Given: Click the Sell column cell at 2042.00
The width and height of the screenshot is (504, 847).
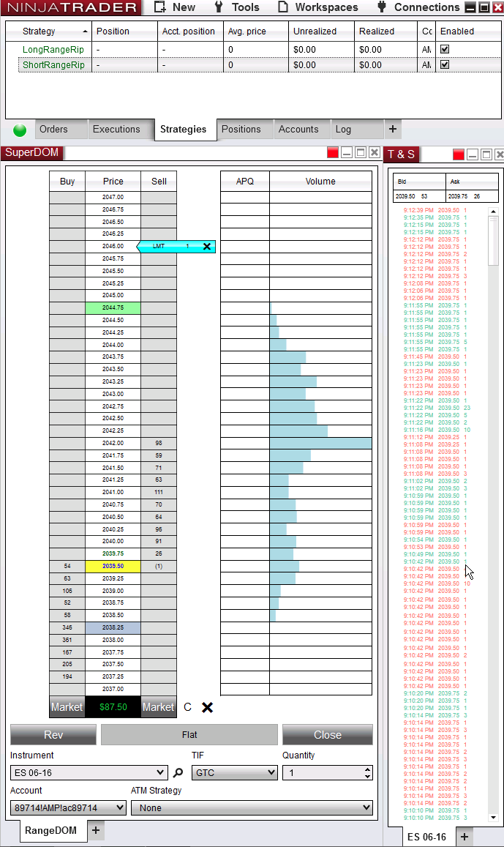Looking at the screenshot, I should pyautogui.click(x=159, y=443).
